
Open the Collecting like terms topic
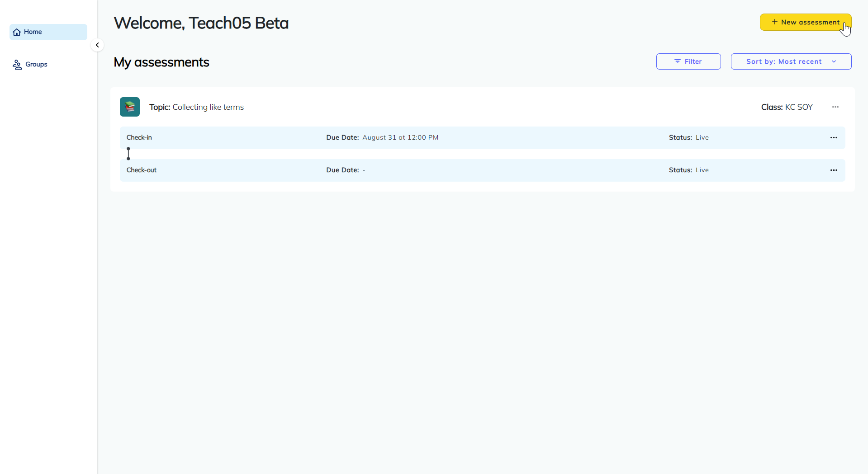coord(208,107)
